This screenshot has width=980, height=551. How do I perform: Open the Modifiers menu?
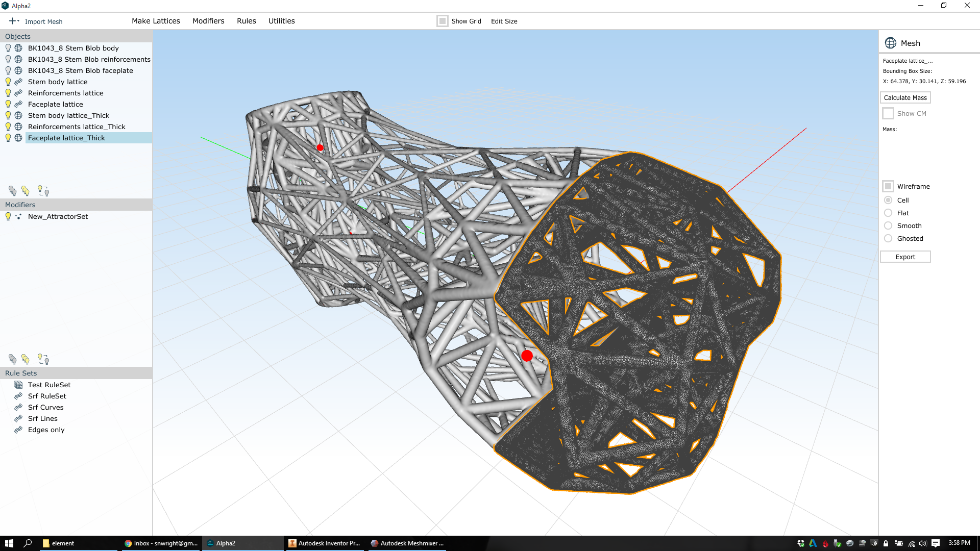pyautogui.click(x=208, y=21)
